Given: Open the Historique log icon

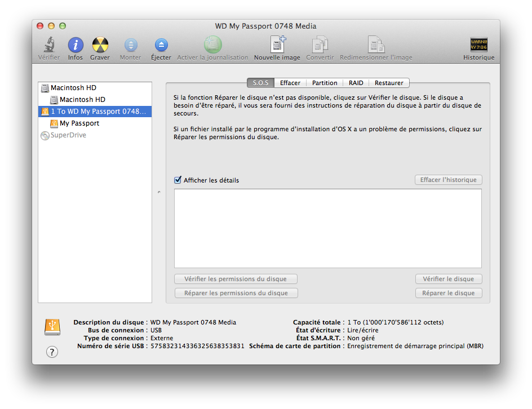Looking at the screenshot, I should pos(478,46).
